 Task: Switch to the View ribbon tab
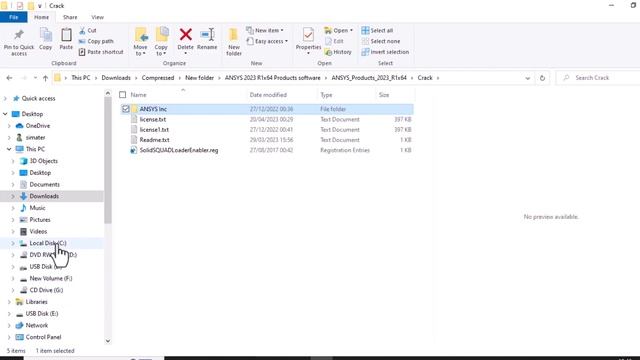[97, 17]
